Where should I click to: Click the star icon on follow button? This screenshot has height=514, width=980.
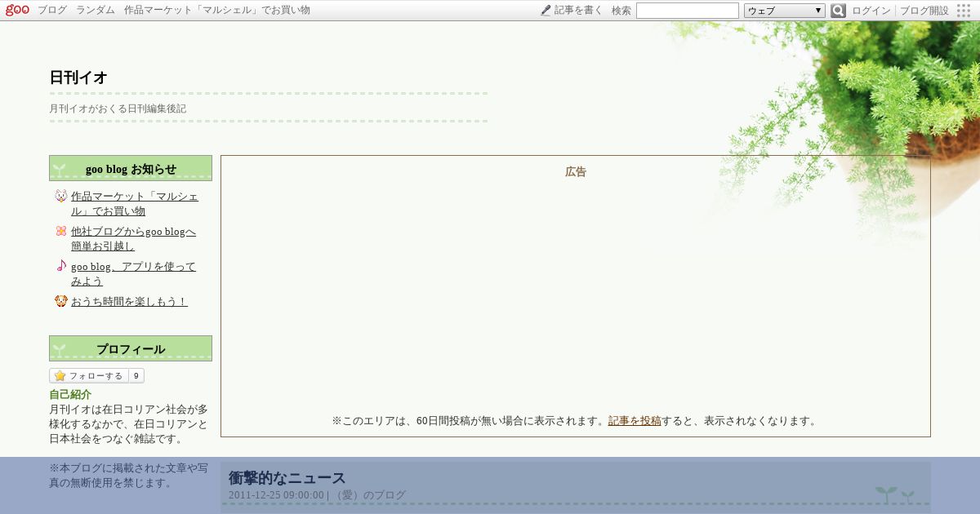coord(60,376)
